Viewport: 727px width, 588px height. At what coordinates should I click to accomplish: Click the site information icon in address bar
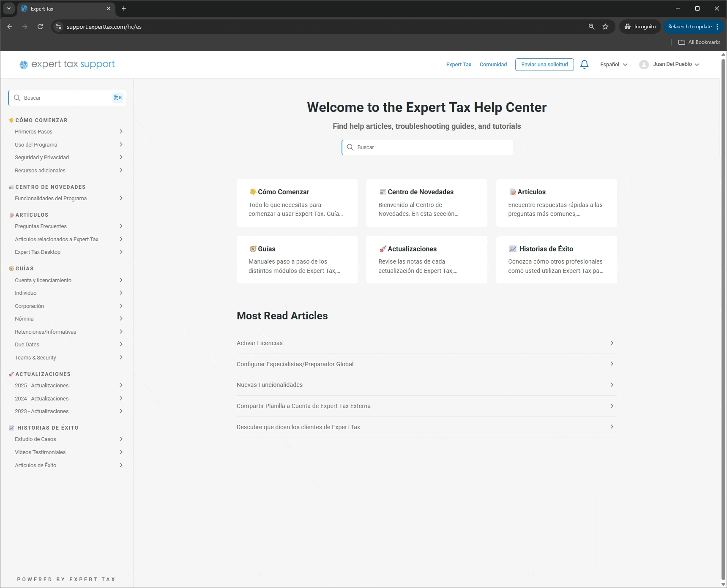point(58,27)
